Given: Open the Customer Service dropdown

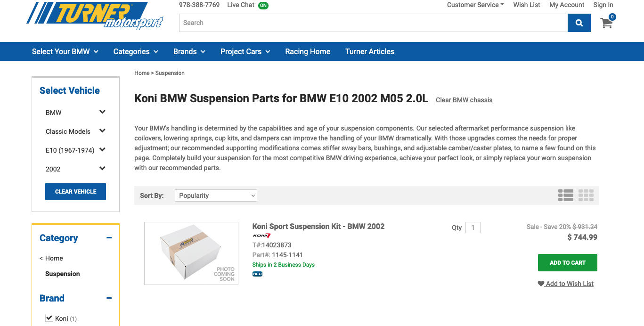Looking at the screenshot, I should click(x=475, y=5).
